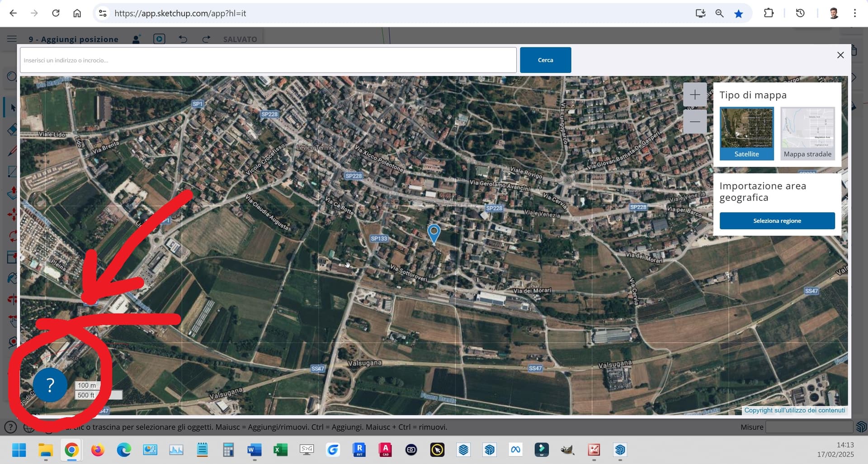Click the Cerca search button
Viewport: 868px width, 464px height.
tap(546, 60)
